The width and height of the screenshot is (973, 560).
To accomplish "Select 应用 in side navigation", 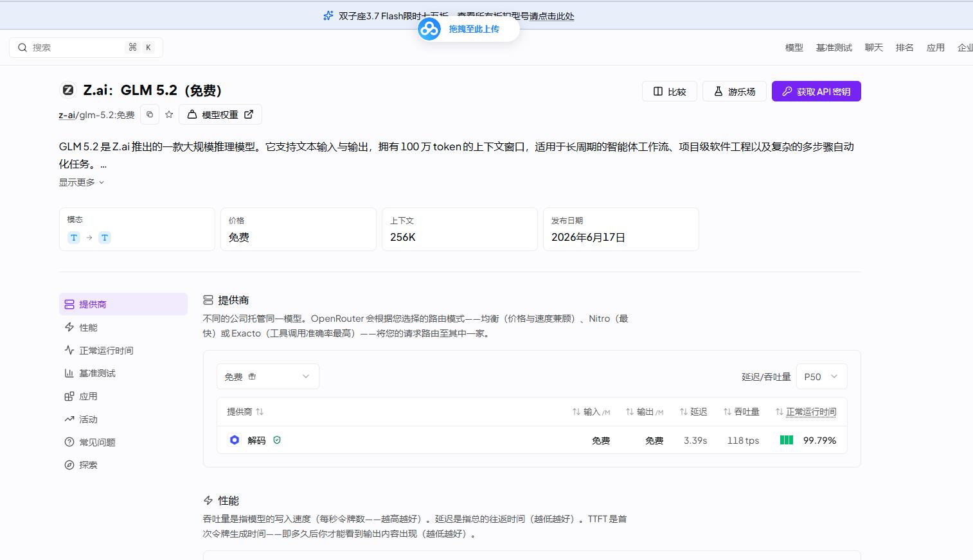I will pyautogui.click(x=123, y=396).
